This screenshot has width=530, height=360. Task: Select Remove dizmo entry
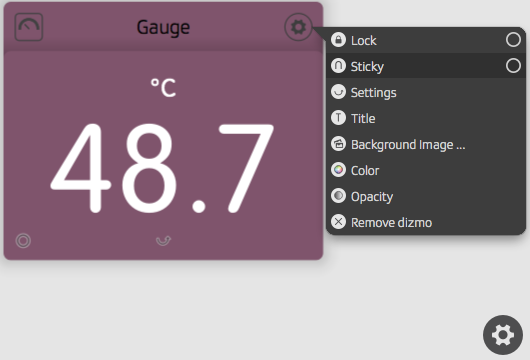tap(426, 222)
